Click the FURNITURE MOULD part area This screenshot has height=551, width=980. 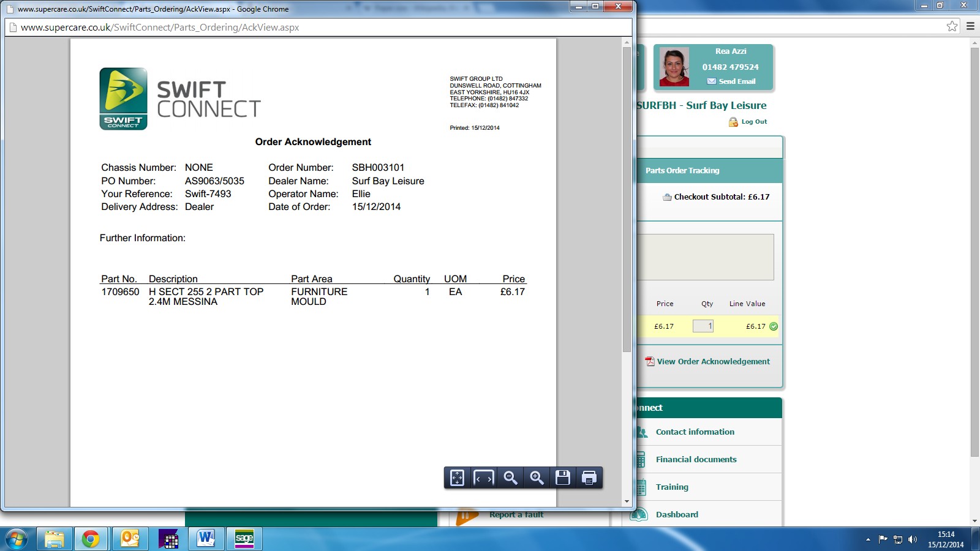[x=319, y=297]
